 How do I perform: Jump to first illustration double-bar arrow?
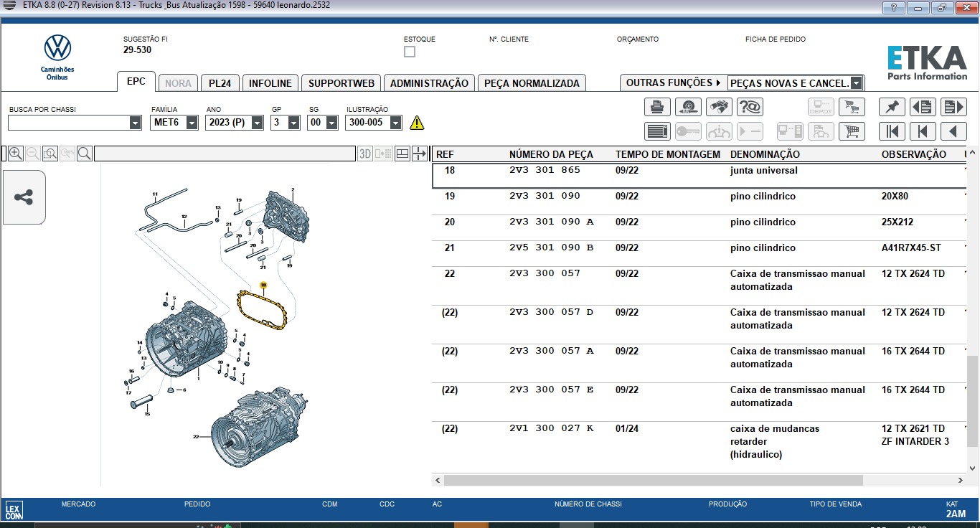[892, 131]
